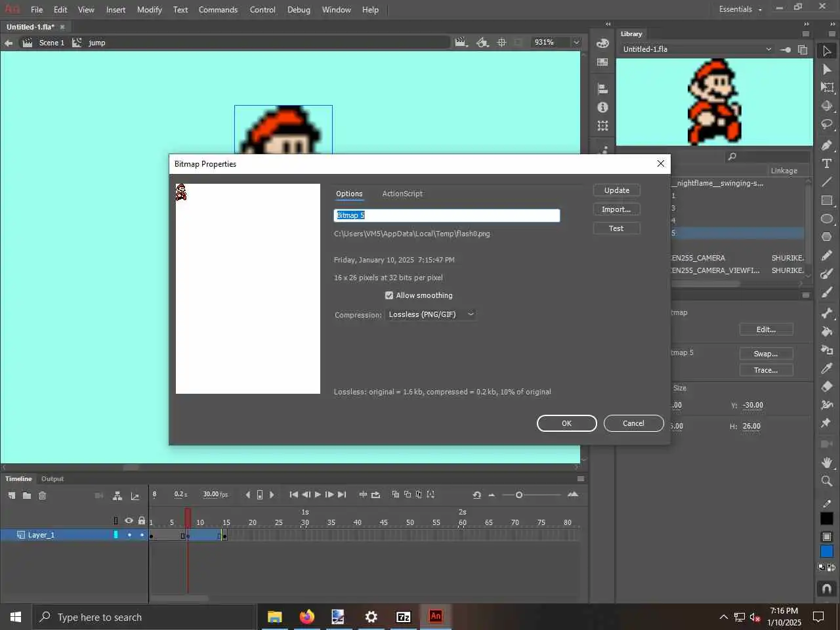Screen dimensions: 840x630
Task: Click the Import... button
Action: pyautogui.click(x=617, y=209)
